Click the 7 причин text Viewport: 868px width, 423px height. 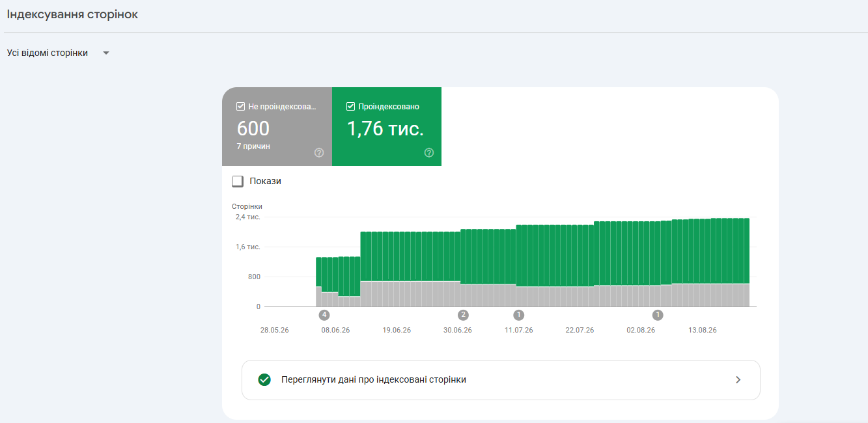click(253, 146)
